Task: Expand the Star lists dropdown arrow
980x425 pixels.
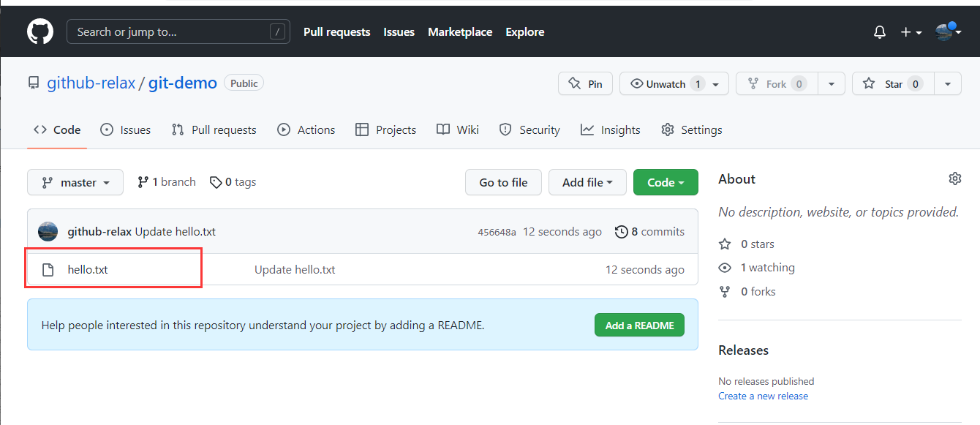Action: [x=948, y=83]
